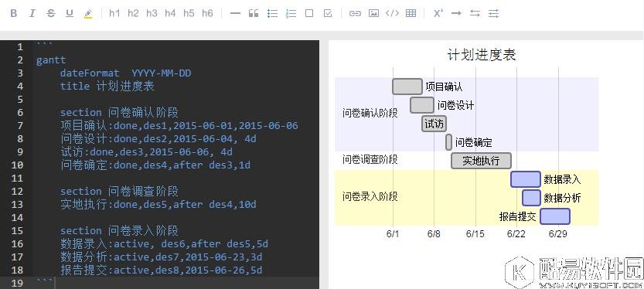Click the 6/15 axis date label
Screen dimensions: 644x289
click(475, 234)
